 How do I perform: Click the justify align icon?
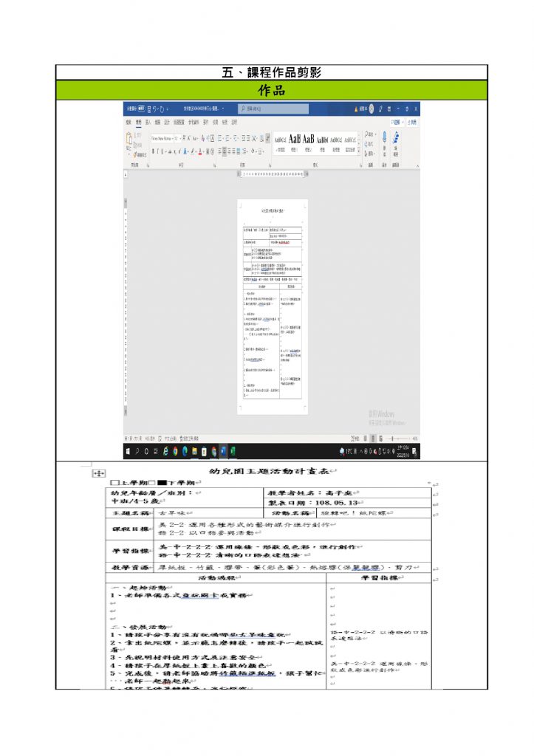coord(234,151)
